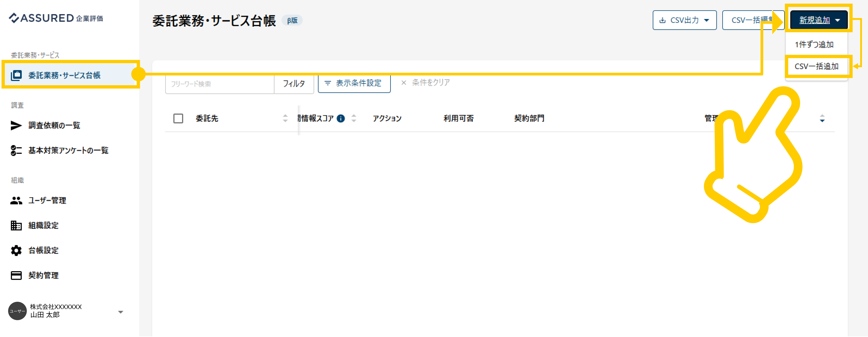The height and width of the screenshot is (337, 868).
Task: Click the gear icon for 台帳設定
Action: tap(16, 250)
